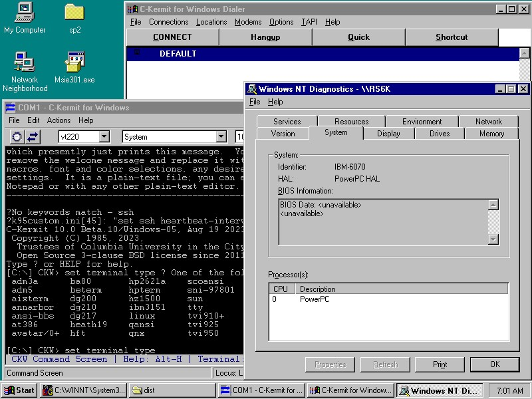Image resolution: width=532 pixels, height=399 pixels.
Task: Open the system menu icon of the COM1 C-Kermit window
Action: pos(11,108)
